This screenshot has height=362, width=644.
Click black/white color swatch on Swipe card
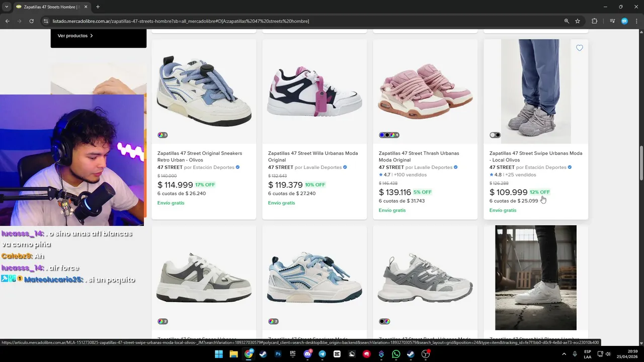pos(495,135)
